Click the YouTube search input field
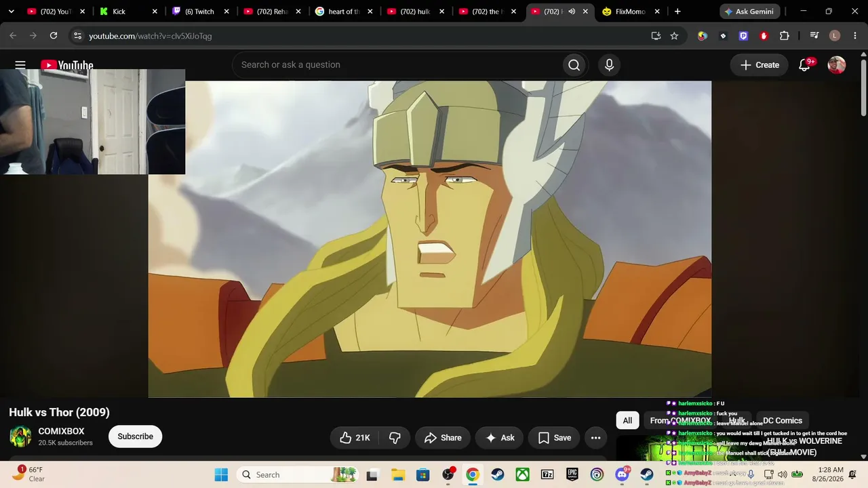Screen dimensions: 868x488 pyautogui.click(x=397, y=65)
